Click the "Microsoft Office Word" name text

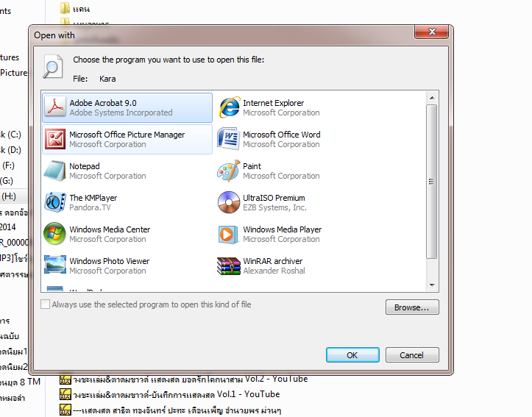coord(282,135)
